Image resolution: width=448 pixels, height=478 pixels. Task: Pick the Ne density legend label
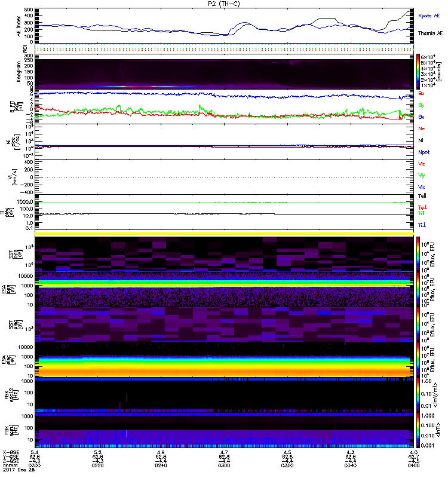[x=422, y=128]
